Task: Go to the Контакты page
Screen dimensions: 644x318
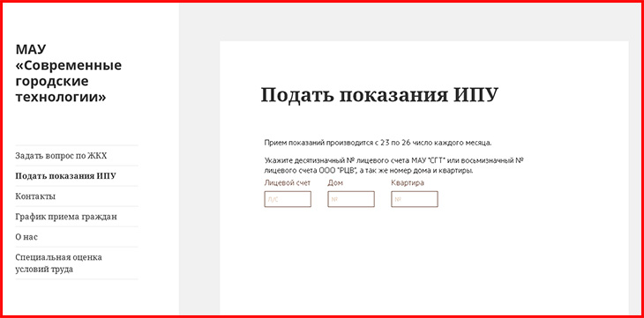Action: (35, 196)
